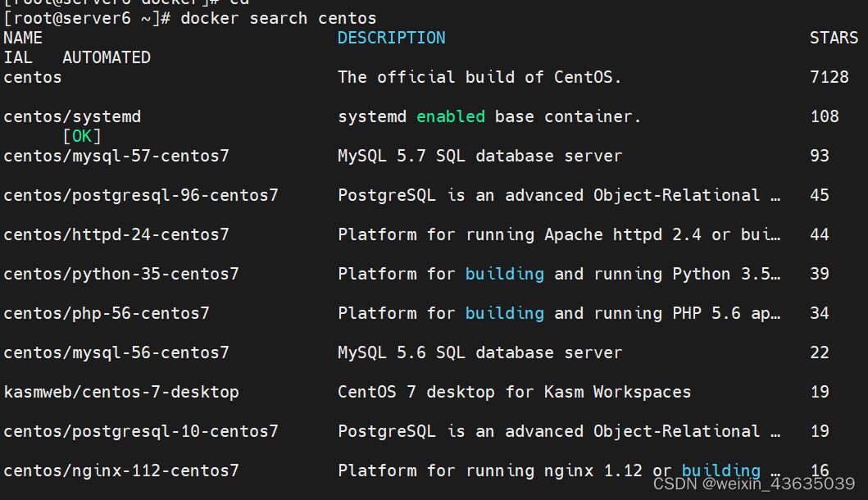Select the DESCRIPTION column header
The width and height of the screenshot is (868, 500).
[391, 38]
